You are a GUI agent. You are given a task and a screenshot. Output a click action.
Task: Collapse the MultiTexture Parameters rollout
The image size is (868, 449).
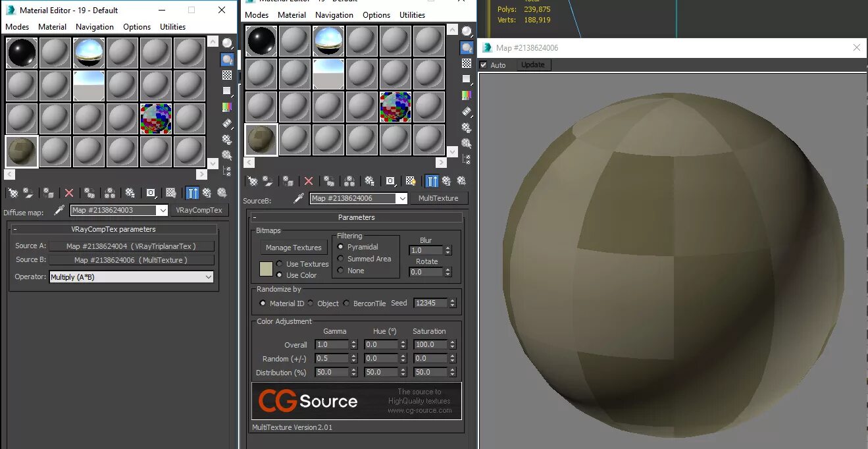coord(356,217)
